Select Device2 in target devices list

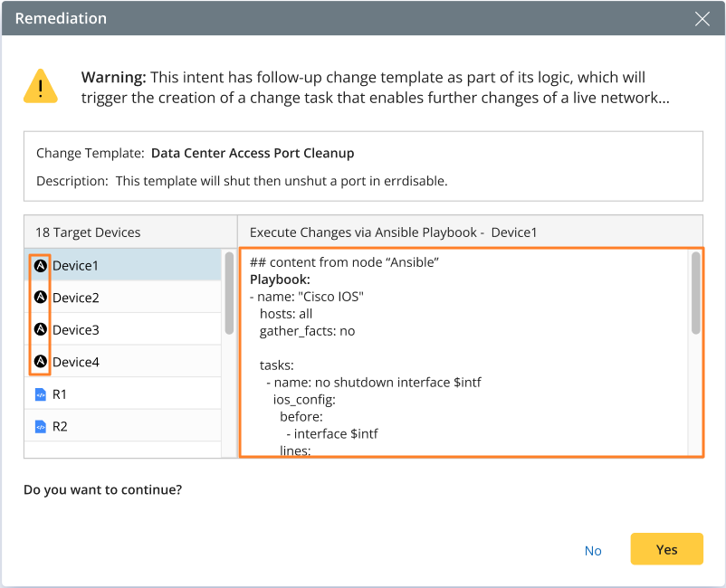coord(76,298)
